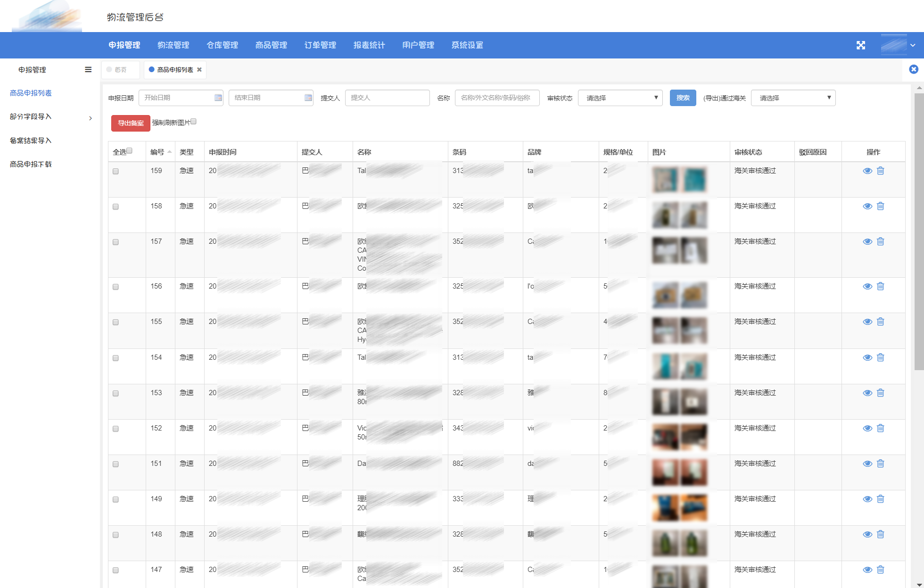Open 申报管理 top menu
Image resolution: width=924 pixels, height=588 pixels.
(124, 45)
